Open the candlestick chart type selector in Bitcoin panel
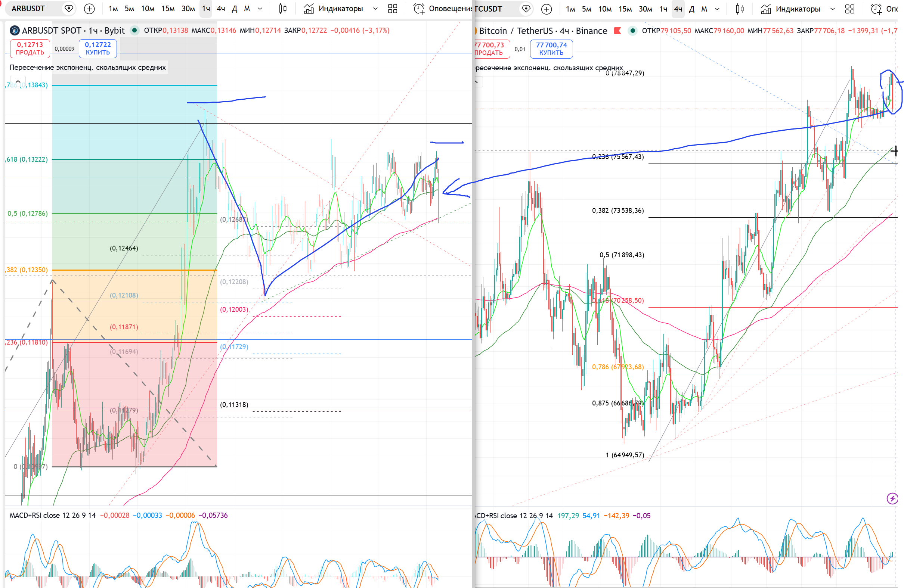Image resolution: width=904 pixels, height=588 pixels. tap(740, 9)
